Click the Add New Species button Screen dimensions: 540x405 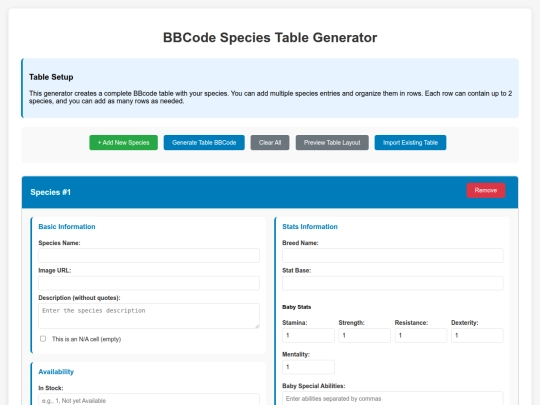[x=123, y=143]
